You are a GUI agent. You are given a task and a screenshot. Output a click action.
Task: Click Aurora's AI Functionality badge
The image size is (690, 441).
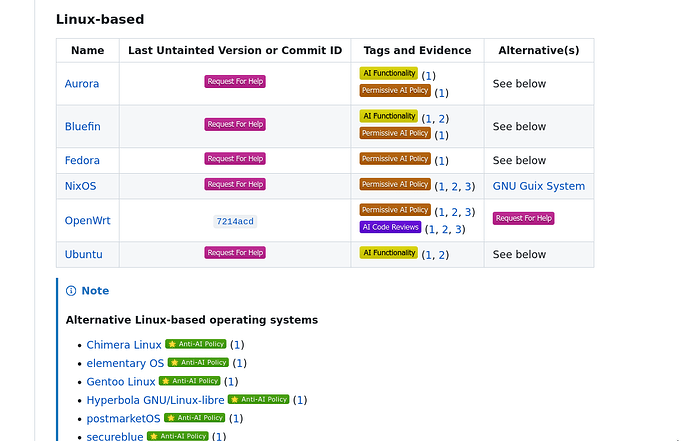389,74
